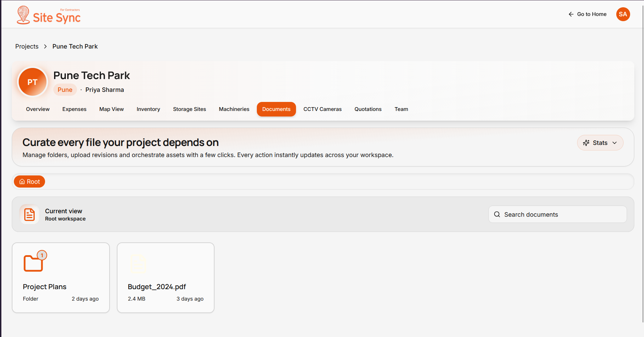This screenshot has height=337, width=644.
Task: Click the Pune location tag
Action: [65, 90]
